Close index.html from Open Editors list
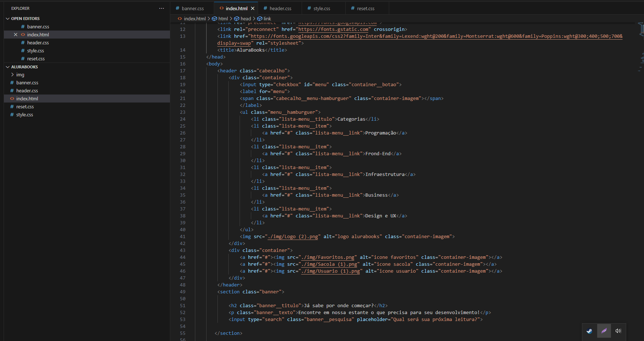The height and width of the screenshot is (341, 644). click(16, 35)
